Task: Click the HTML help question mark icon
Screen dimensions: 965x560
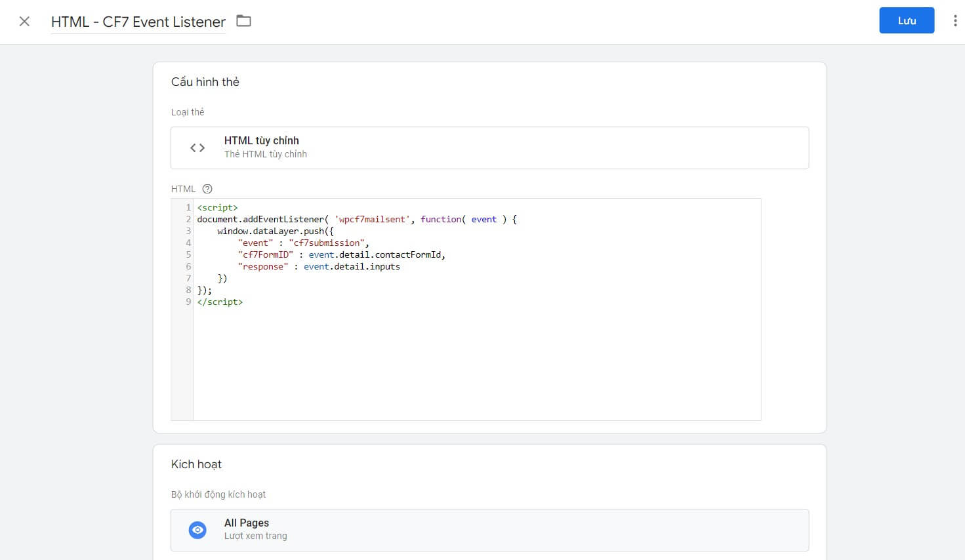Action: click(x=207, y=189)
